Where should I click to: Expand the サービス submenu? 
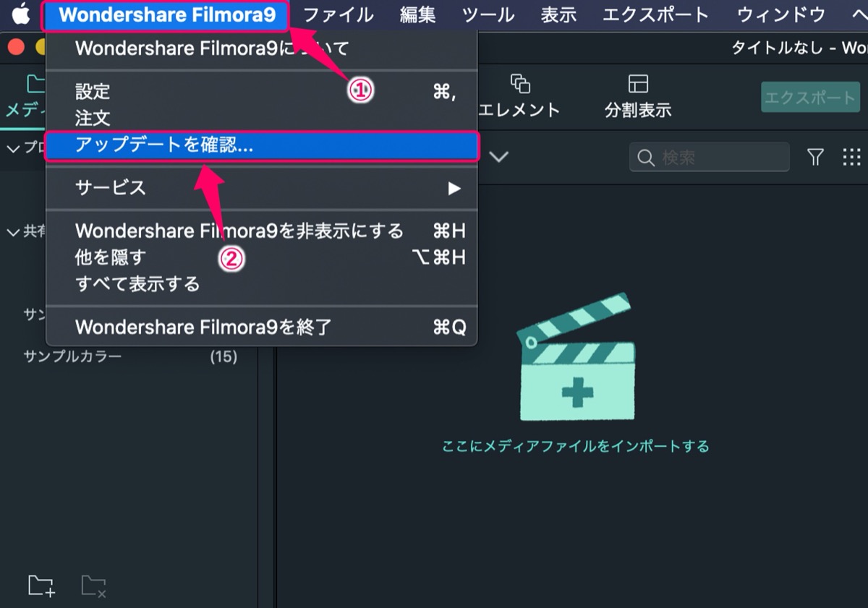261,188
